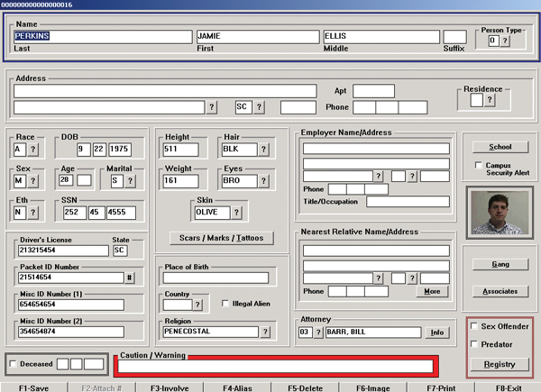The width and height of the screenshot is (541, 392).
Task: Open Race code lookup button
Action: point(32,150)
